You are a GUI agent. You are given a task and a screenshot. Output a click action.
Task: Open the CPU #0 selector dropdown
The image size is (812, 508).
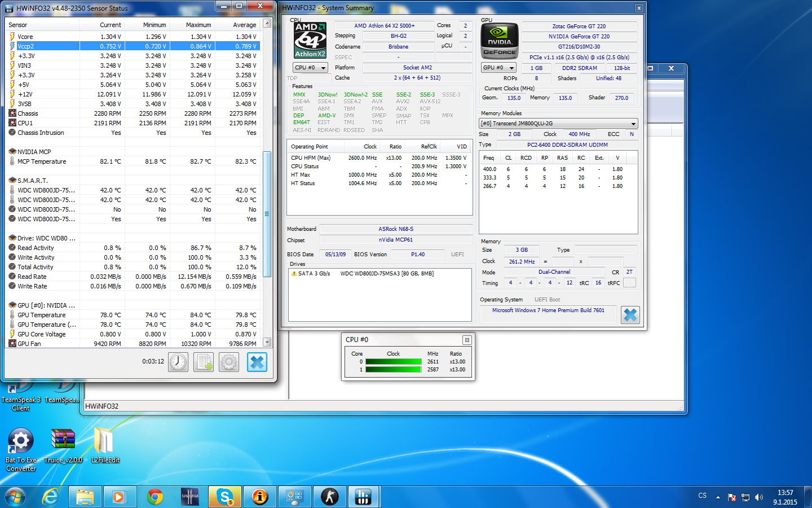310,68
